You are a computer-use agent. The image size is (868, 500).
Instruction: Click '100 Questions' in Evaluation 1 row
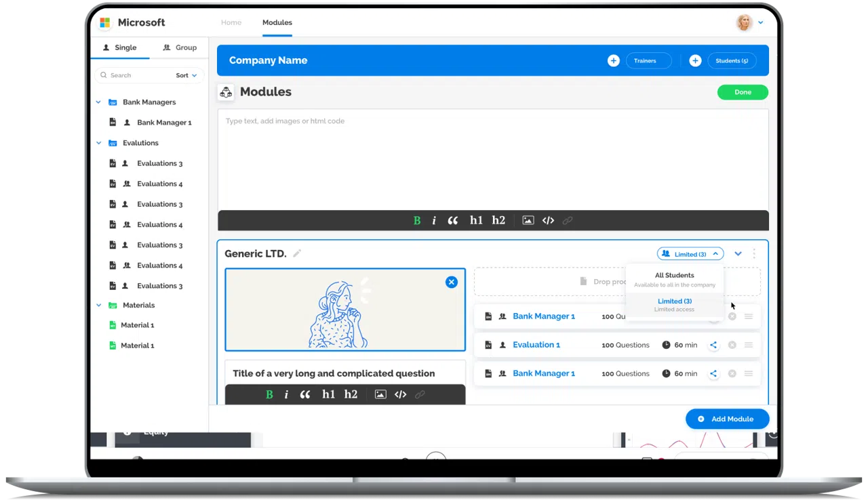(x=625, y=345)
